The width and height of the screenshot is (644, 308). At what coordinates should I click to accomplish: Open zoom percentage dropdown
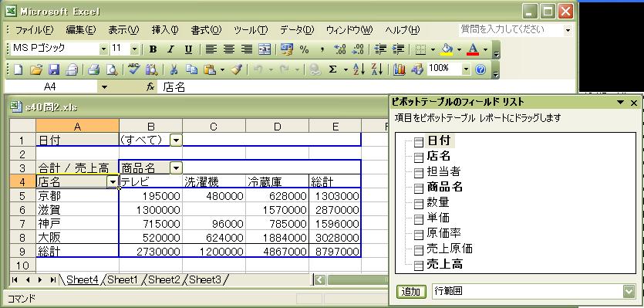[x=466, y=69]
